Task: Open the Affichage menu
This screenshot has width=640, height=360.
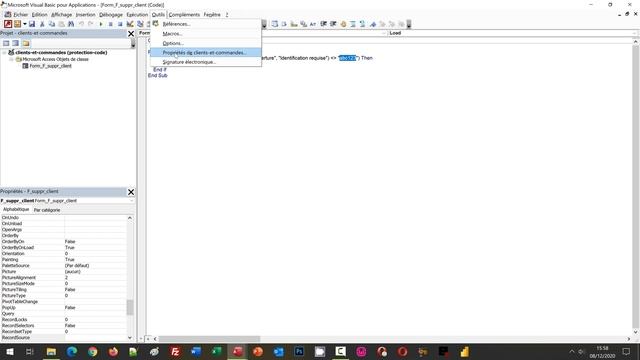Action: click(62, 15)
